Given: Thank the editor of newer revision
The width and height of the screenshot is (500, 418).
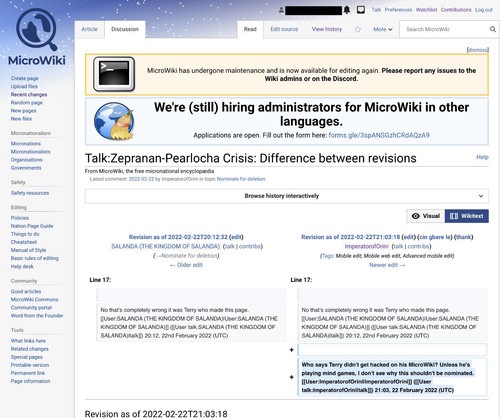Looking at the screenshot, I should [464, 237].
